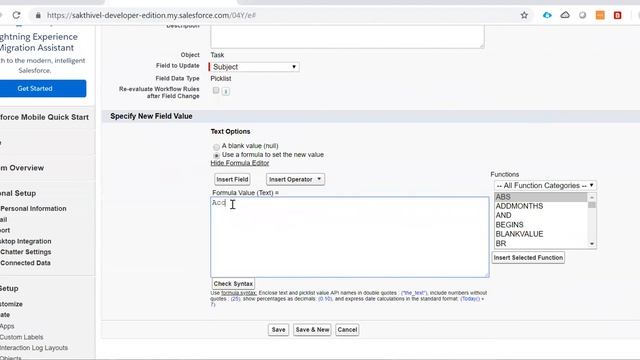
Task: Click the Check Syntax button
Action: click(x=233, y=284)
